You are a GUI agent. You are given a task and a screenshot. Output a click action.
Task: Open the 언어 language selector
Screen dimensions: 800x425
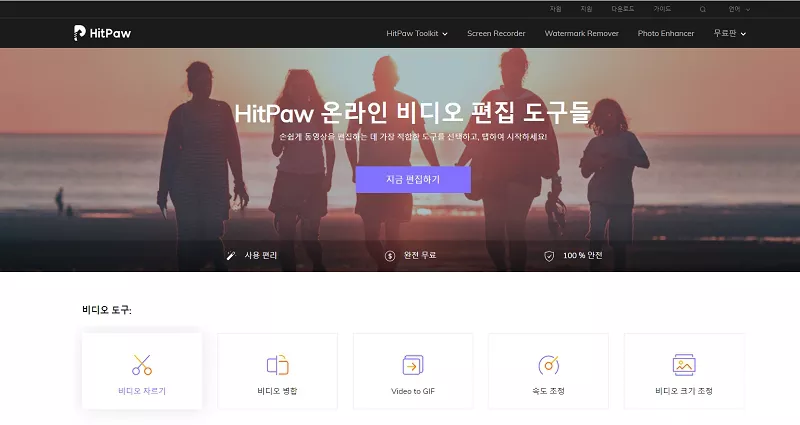coord(737,9)
